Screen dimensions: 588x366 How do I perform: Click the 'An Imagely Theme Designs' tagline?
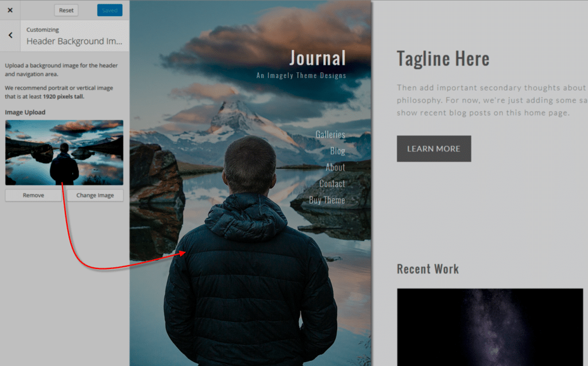coord(301,75)
